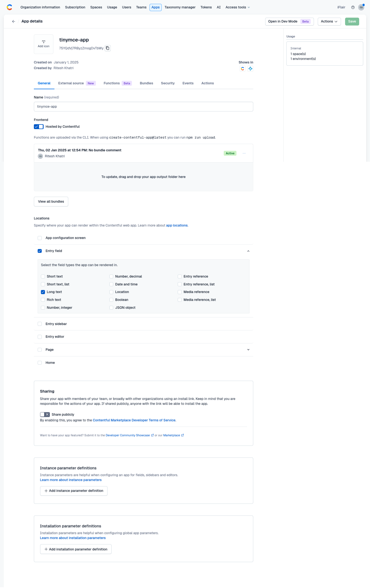The height and width of the screenshot is (588, 370).
Task: Check the Entry sidebar checkbox
Action: (40, 324)
